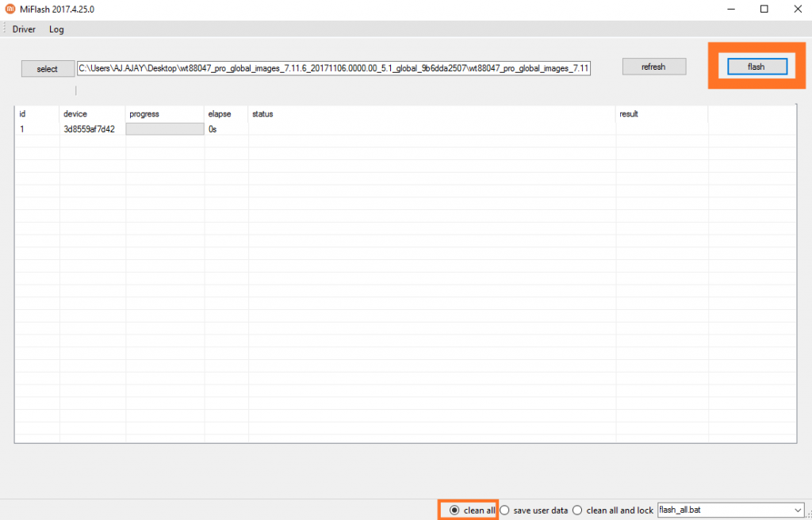Expand the flash_all.bat script dropdown
This screenshot has width=812, height=520.
(x=797, y=510)
